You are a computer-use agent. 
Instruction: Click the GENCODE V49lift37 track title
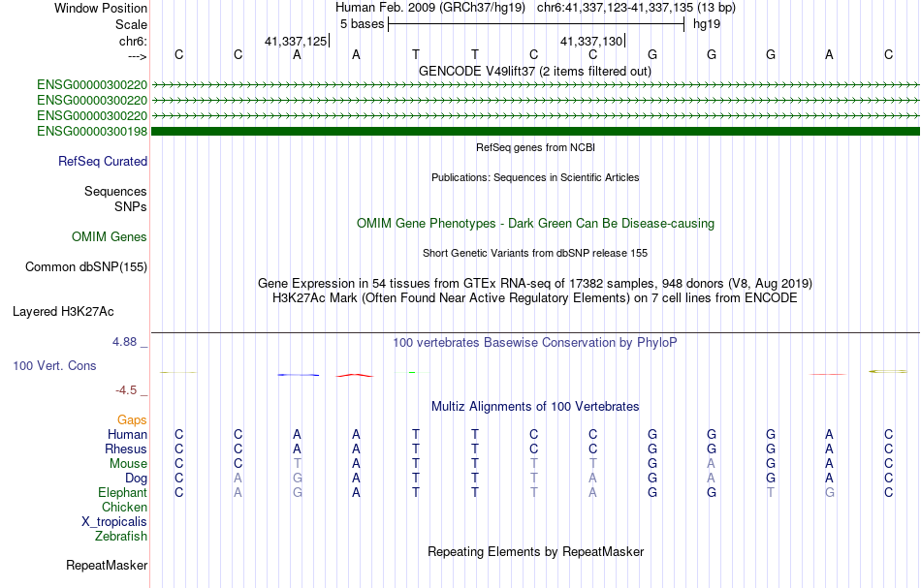point(535,72)
